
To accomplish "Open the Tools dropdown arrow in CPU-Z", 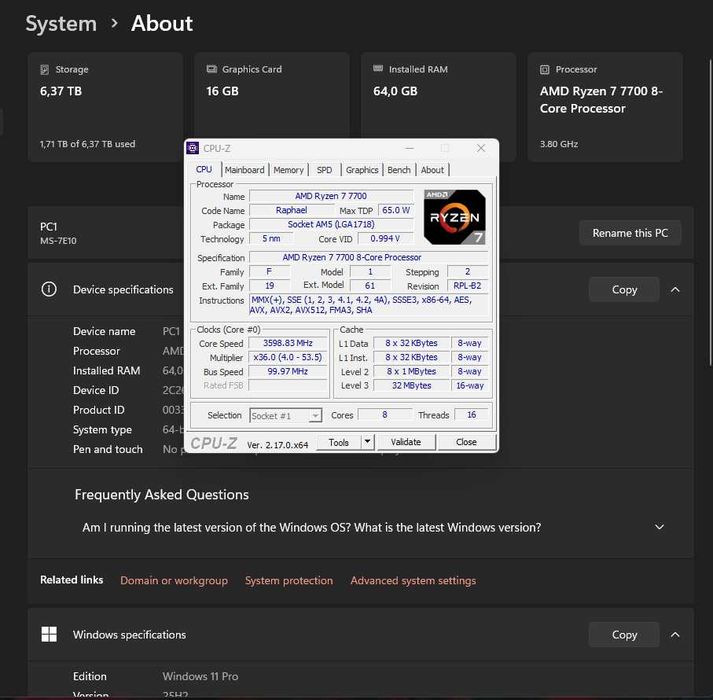I will tap(367, 442).
